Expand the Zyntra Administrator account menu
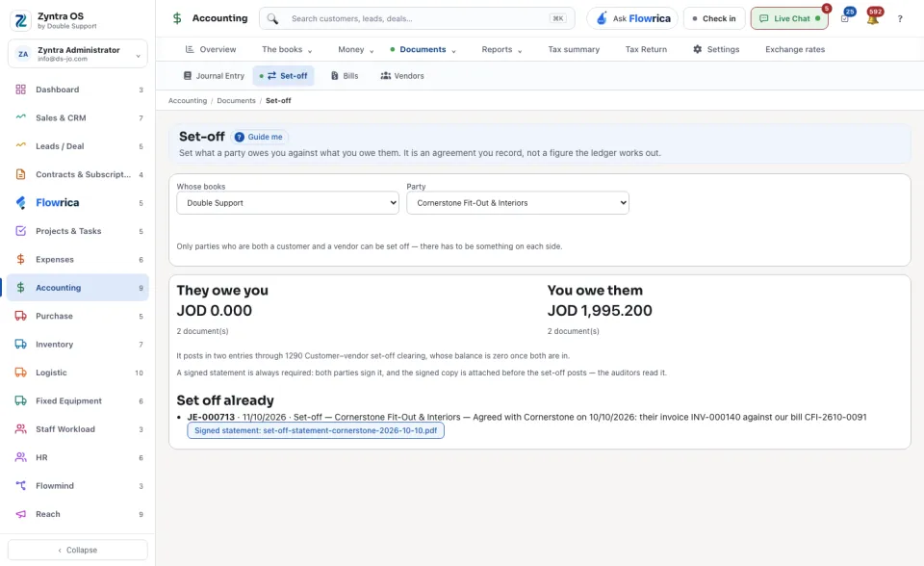Image resolution: width=924 pixels, height=566 pixels. pyautogui.click(x=78, y=54)
